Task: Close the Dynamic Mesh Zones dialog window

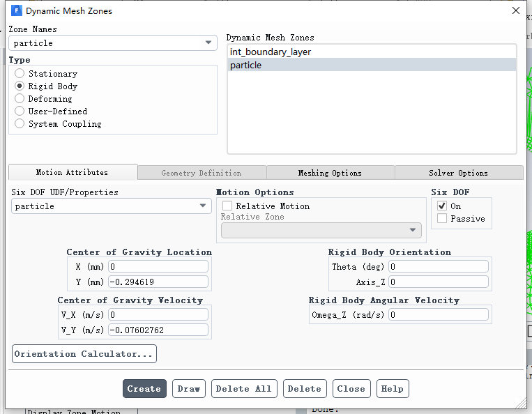Action: click(x=516, y=10)
